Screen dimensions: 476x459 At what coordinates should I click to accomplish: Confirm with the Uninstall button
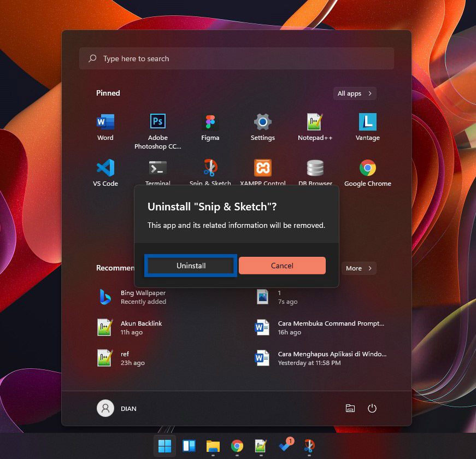191,266
